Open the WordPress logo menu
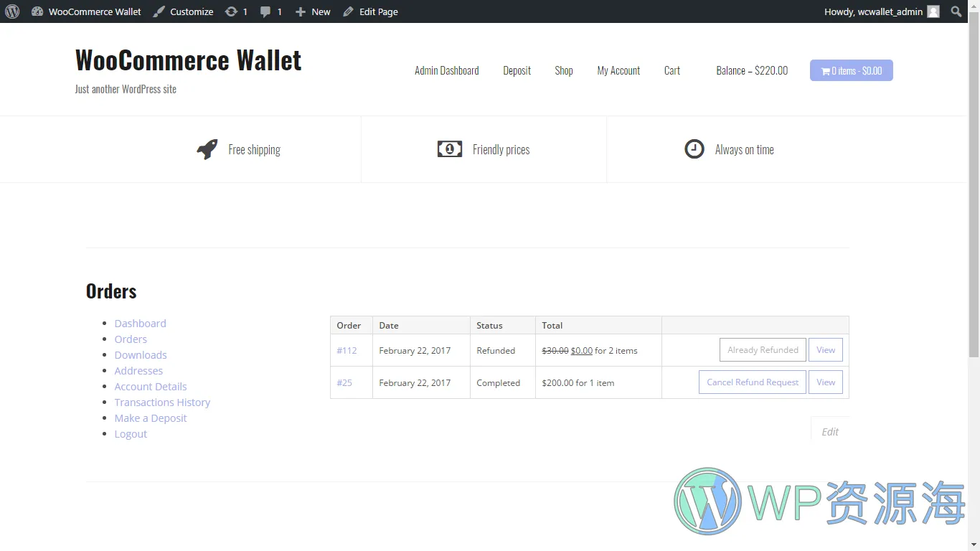The height and width of the screenshot is (551, 980). (x=12, y=11)
